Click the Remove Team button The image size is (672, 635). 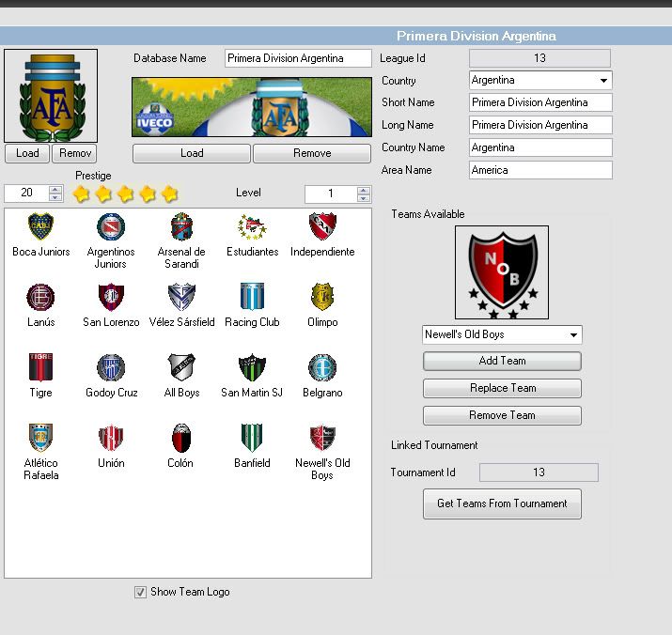pyautogui.click(x=502, y=415)
